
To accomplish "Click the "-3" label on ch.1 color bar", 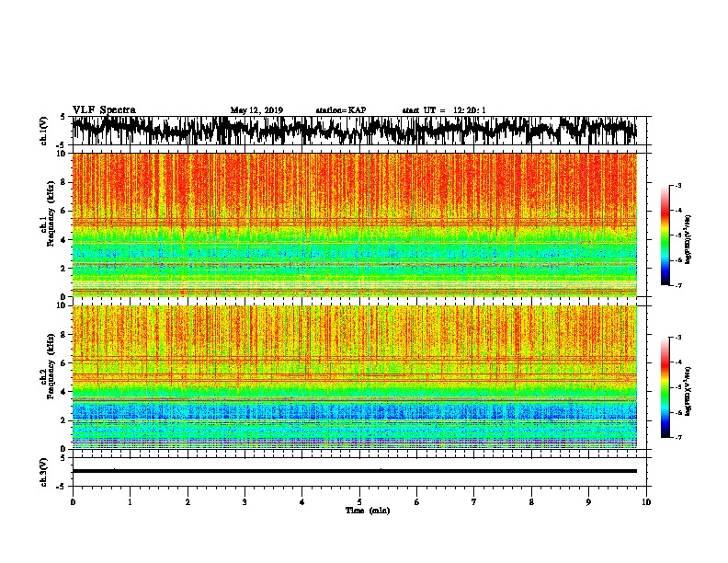I will [x=678, y=186].
